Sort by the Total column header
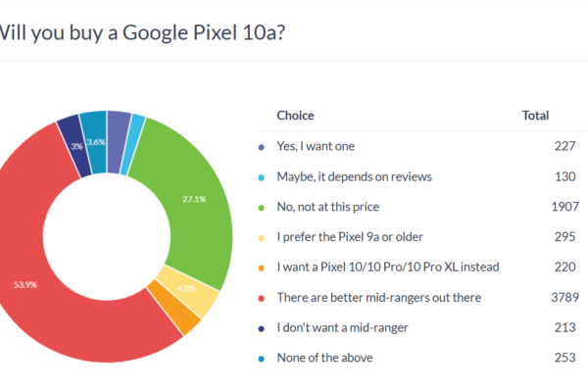The width and height of the screenshot is (588, 392). coord(535,116)
